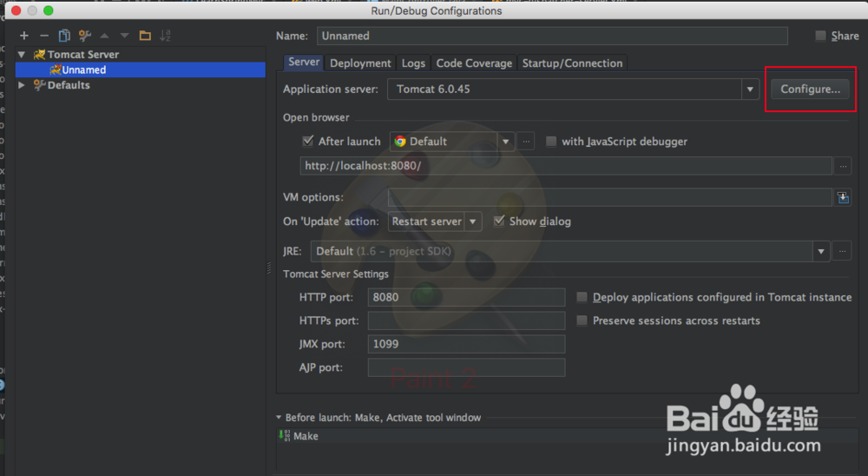Collapse the Before launch section
This screenshot has height=476, width=868.
[x=279, y=417]
